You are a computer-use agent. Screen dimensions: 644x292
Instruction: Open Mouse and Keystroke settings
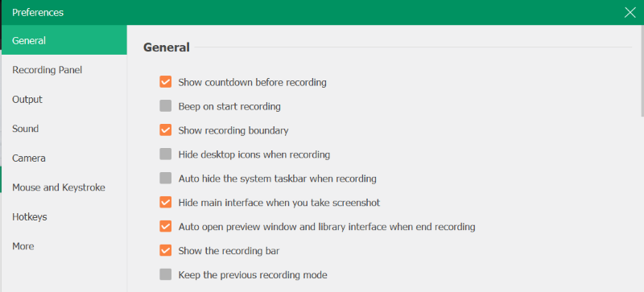[64, 187]
